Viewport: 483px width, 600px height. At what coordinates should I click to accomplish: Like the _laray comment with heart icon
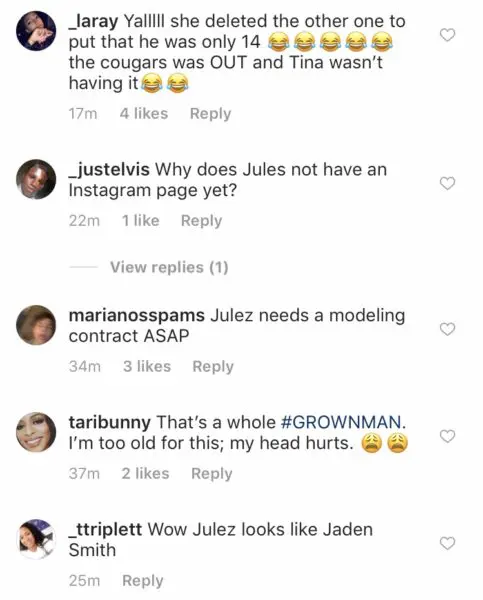click(447, 35)
